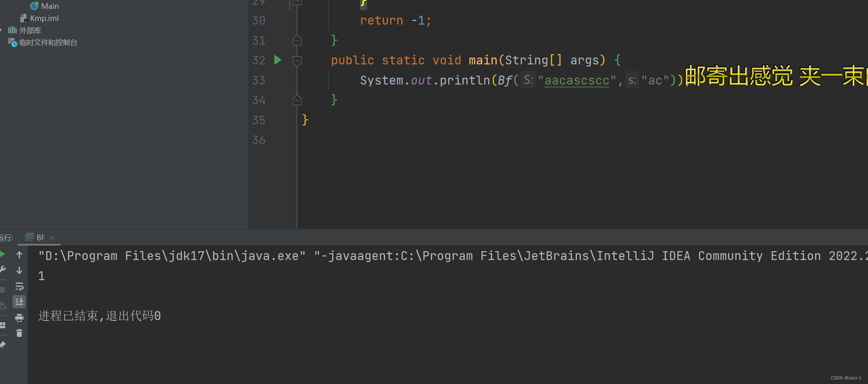Click the exit/debug bug icon
Screen dimensions: 868x384
3,306
